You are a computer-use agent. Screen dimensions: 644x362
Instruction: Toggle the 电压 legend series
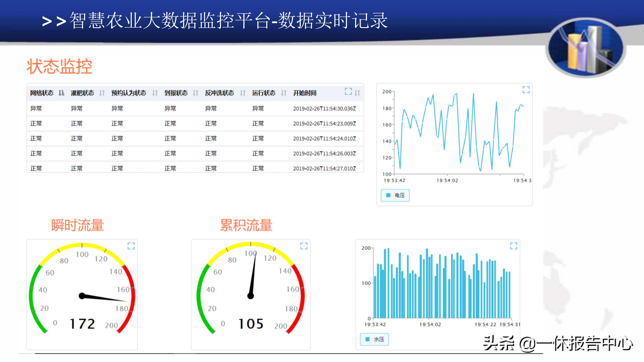(395, 195)
